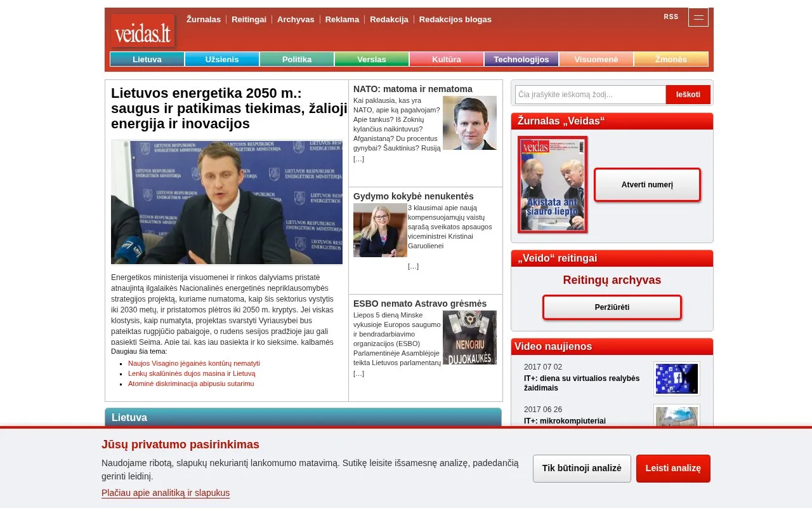This screenshot has width=812, height=508.
Task: Select the Technologijos category tab
Action: tap(521, 59)
